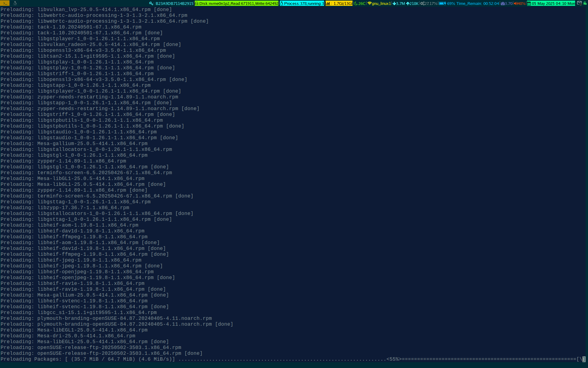Click the libheif-dav1d-1.19.8 [done] line
The image size is (588, 368).
[83, 248]
